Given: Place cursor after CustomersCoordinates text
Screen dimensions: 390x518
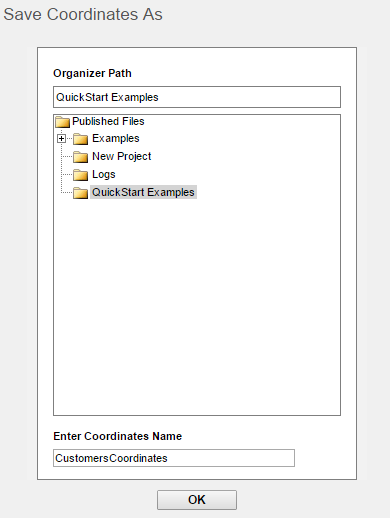Looking at the screenshot, I should point(168,458).
